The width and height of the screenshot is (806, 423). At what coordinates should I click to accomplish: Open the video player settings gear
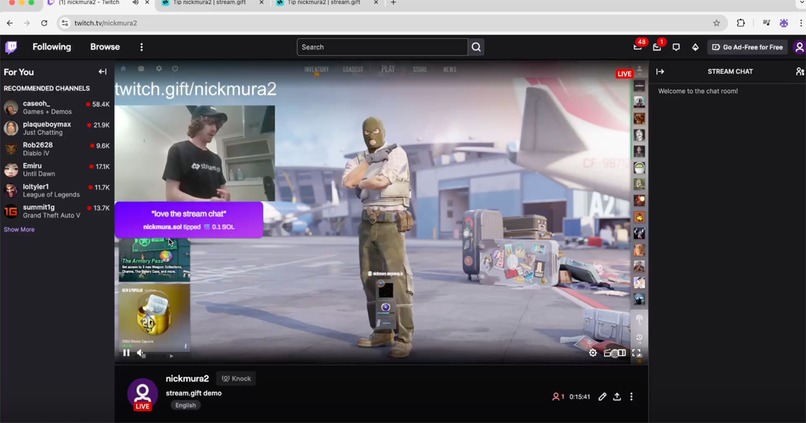[x=593, y=353]
